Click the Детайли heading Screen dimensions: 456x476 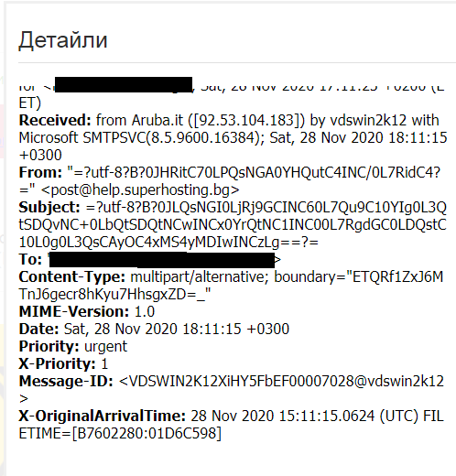click(63, 40)
